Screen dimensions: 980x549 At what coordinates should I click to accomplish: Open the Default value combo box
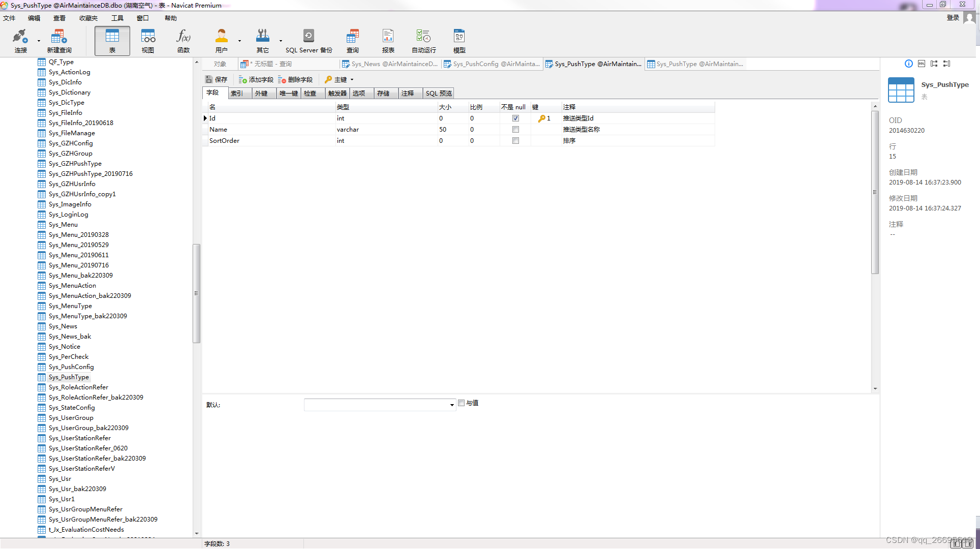(x=379, y=405)
